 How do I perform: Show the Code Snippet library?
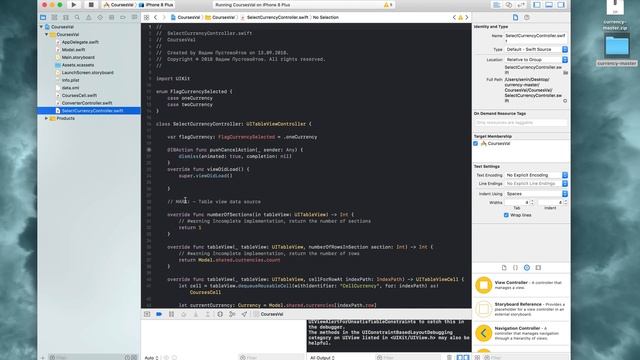coord(516,268)
